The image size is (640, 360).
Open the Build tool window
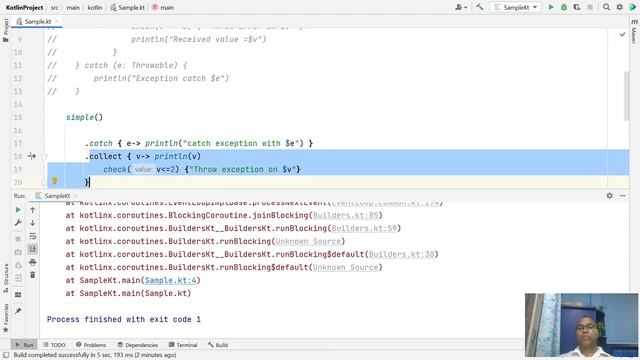[x=218, y=345]
